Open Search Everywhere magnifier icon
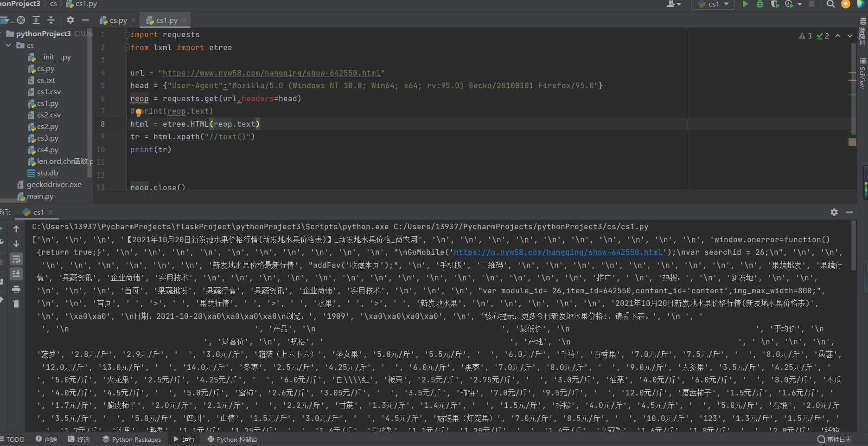The width and height of the screenshot is (868, 446). 831,4
